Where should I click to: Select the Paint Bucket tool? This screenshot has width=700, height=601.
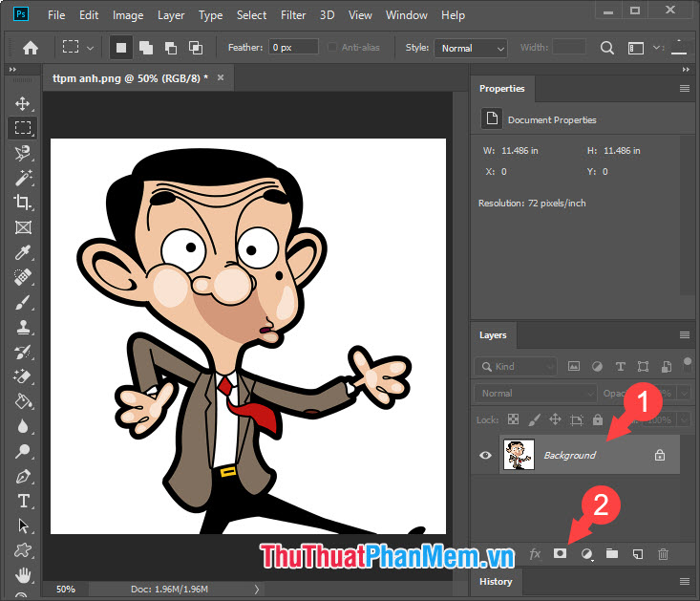pyautogui.click(x=22, y=401)
